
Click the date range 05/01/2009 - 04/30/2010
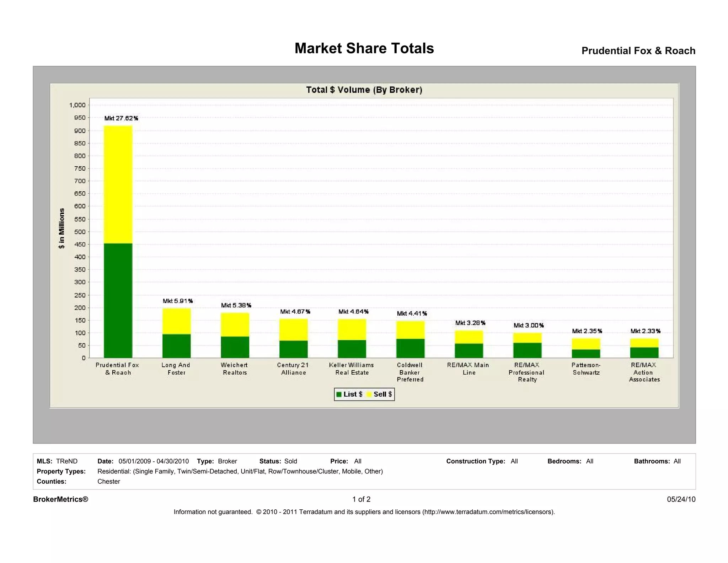click(154, 461)
